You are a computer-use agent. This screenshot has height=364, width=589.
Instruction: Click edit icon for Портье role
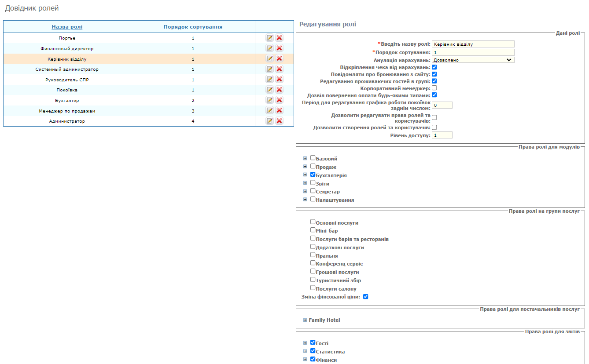269,38
